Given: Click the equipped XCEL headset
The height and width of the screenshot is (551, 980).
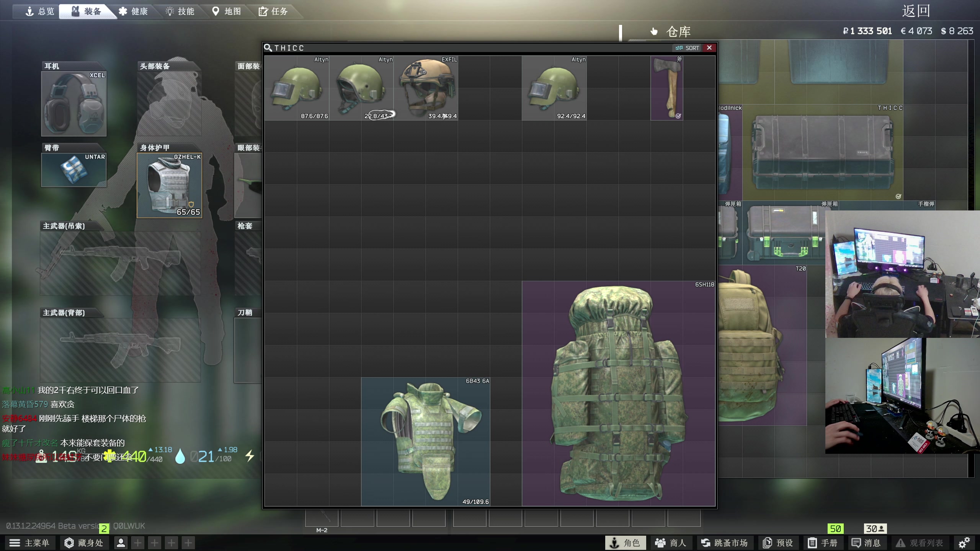Looking at the screenshot, I should coord(74,104).
